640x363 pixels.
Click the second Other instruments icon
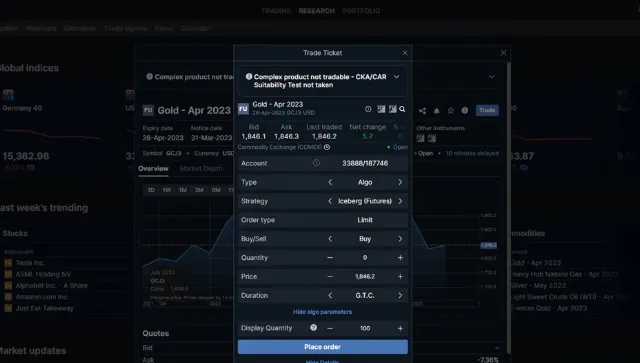(432, 138)
